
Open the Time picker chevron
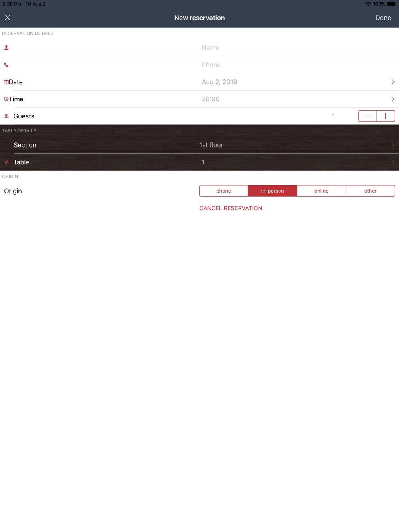point(393,99)
